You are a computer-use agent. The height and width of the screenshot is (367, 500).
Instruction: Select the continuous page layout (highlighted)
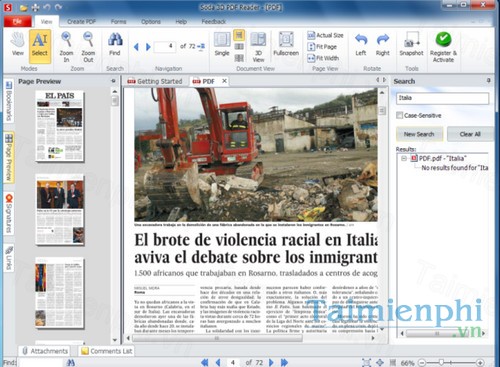coord(239,35)
